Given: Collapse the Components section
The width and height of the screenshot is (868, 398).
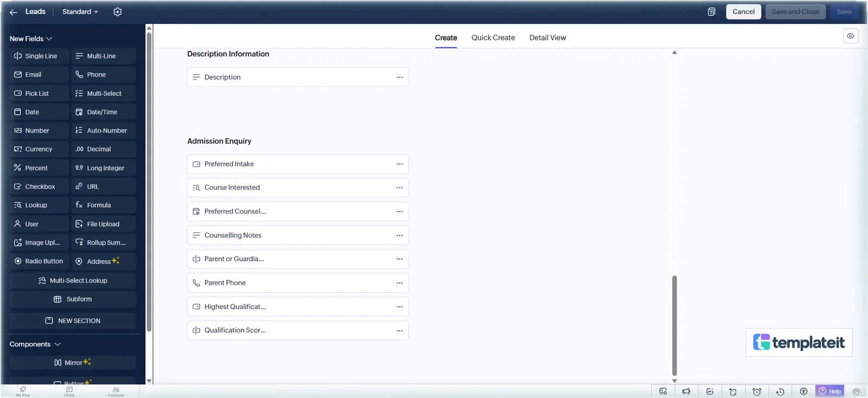Looking at the screenshot, I should click(35, 344).
